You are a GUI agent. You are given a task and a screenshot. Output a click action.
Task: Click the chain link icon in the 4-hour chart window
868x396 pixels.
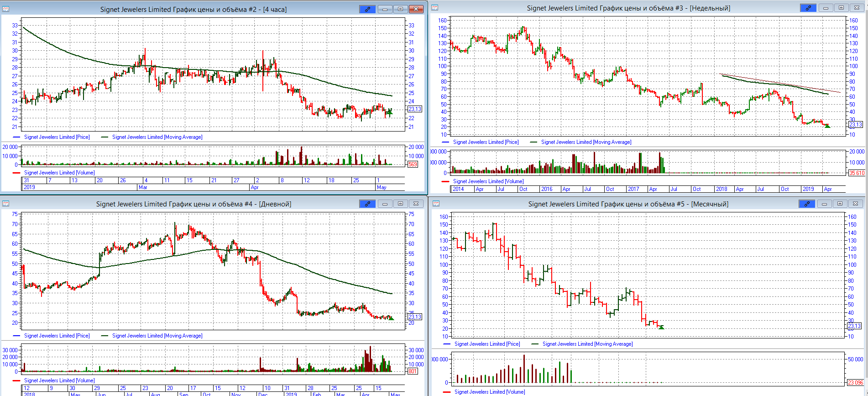coord(367,9)
